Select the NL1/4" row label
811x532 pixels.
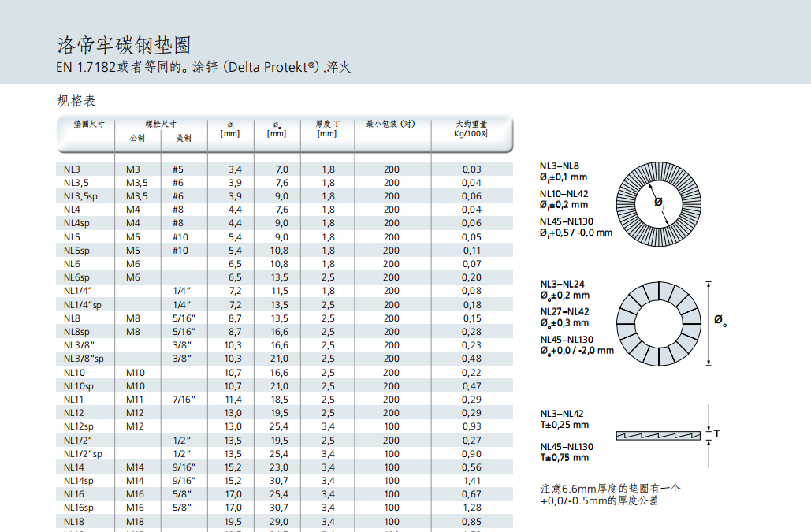click(78, 291)
